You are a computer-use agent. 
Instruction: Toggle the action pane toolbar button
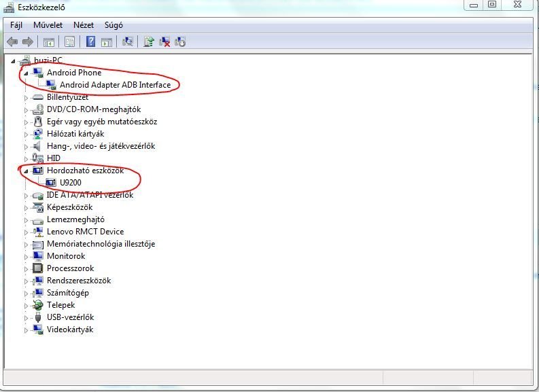(107, 42)
